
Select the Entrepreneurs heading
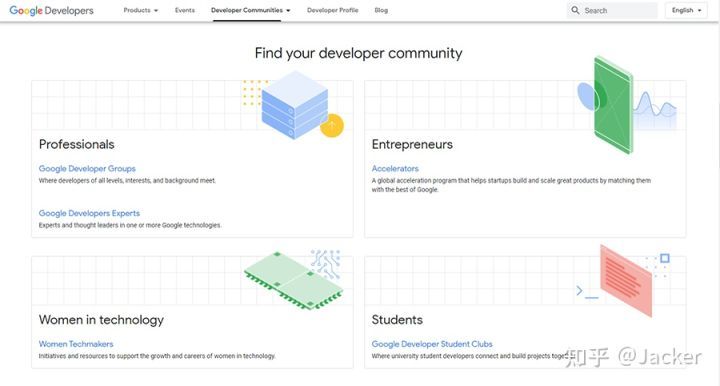412,144
